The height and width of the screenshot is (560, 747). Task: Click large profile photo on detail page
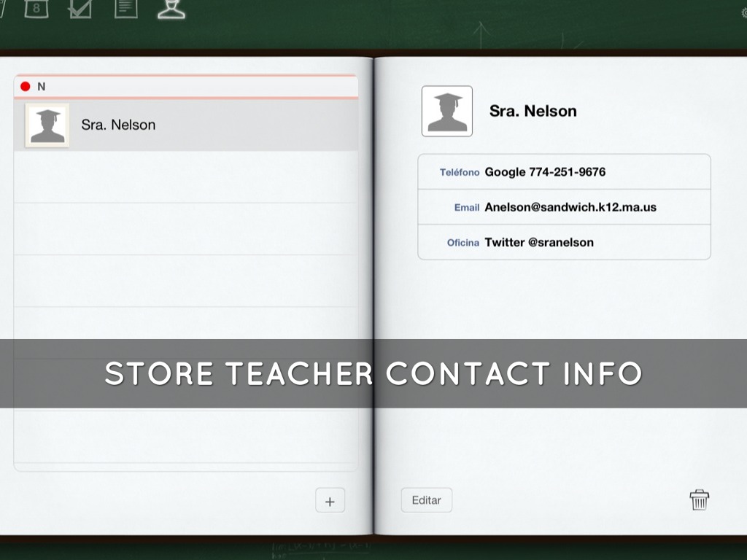(x=447, y=111)
